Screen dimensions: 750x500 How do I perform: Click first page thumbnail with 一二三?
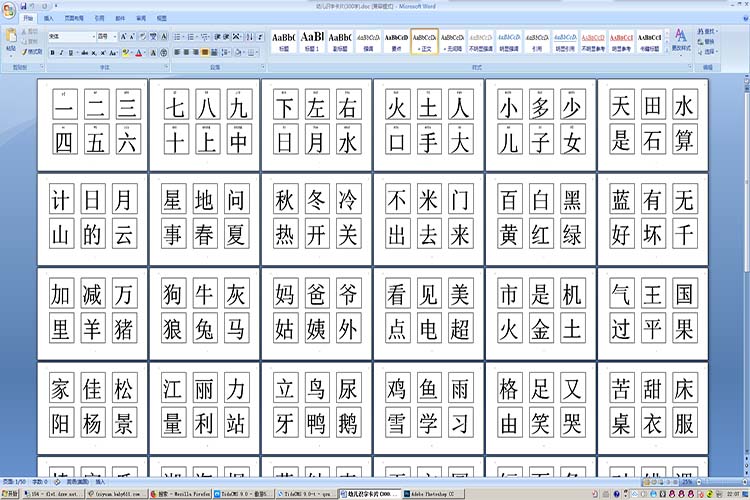coord(92,125)
